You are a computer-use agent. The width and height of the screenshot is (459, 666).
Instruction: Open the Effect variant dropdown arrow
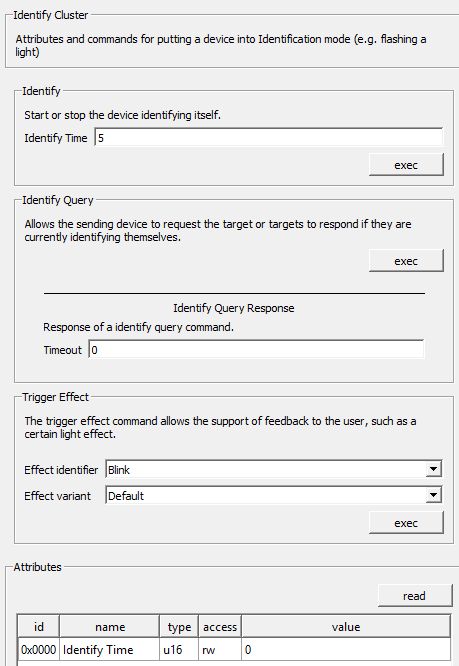(x=433, y=495)
